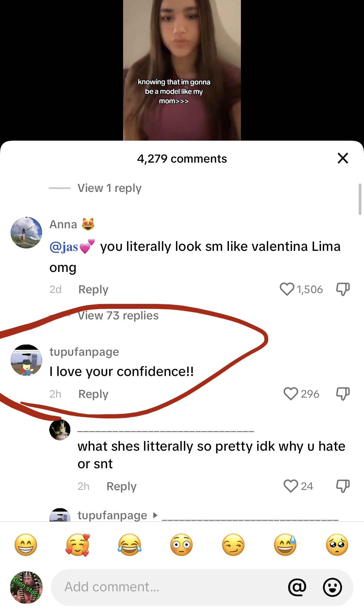Dislike tupufanpage's confidence comment
The width and height of the screenshot is (364, 613).
[343, 394]
